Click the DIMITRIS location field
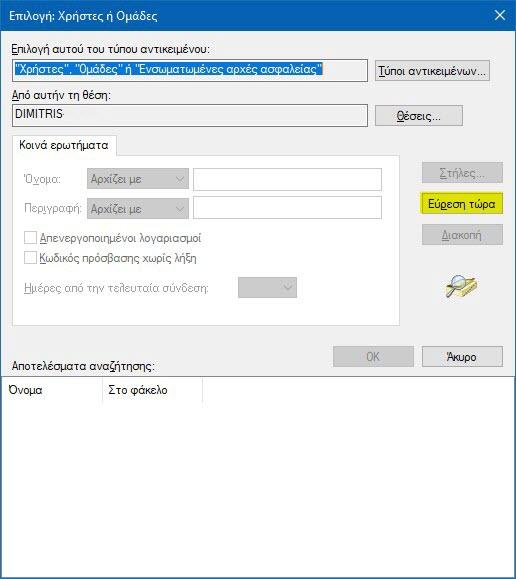 pos(190,115)
